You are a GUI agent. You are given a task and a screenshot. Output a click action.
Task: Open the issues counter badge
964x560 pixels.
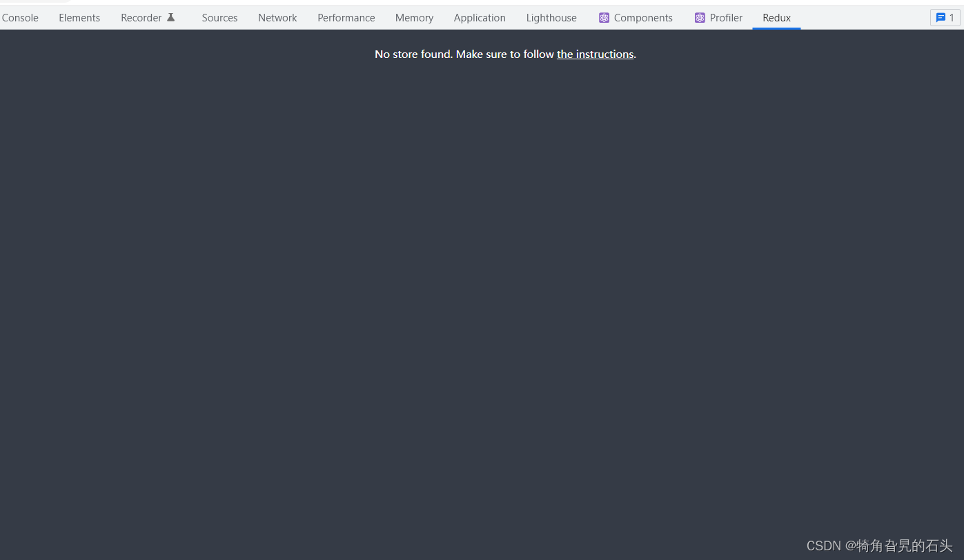pos(945,18)
